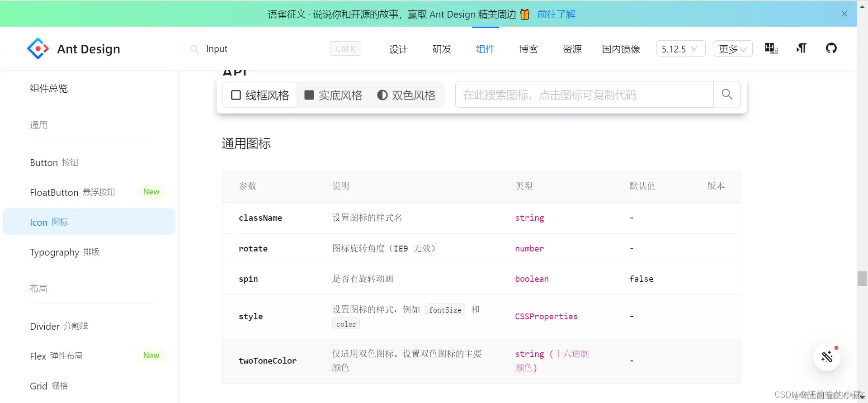Click the Ant Design title text

(x=89, y=49)
